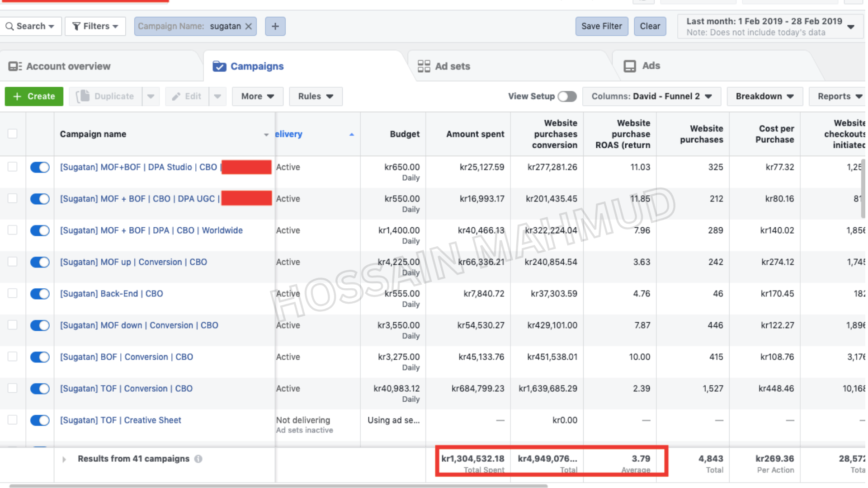Open the TOF Conversion CBO campaign link
868x488 pixels.
(127, 389)
